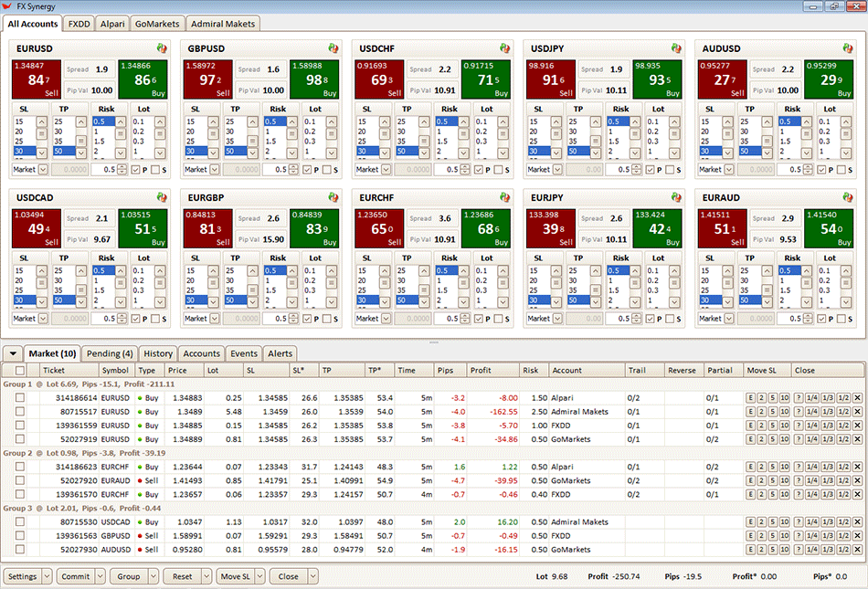
Task: Expand the Settings button dropdown arrow
Action: click(46, 577)
